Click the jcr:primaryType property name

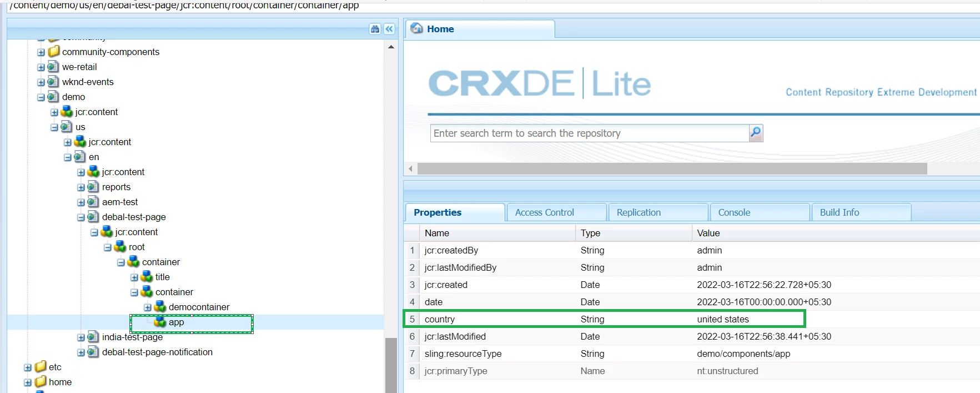456,371
